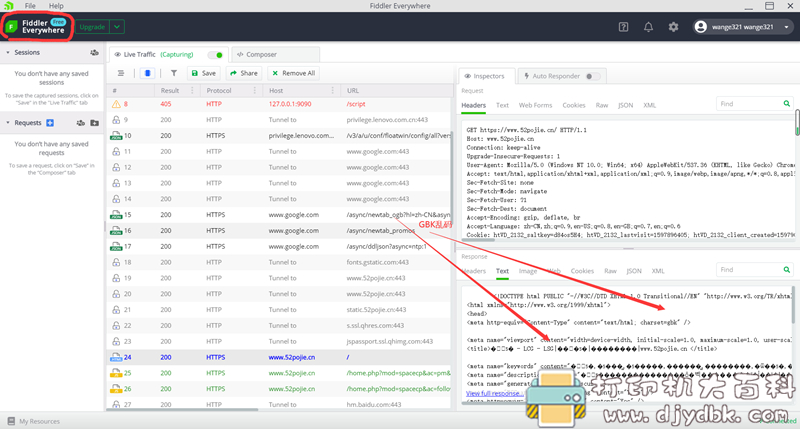
Task: Select request Web Forms tab
Action: point(535,105)
